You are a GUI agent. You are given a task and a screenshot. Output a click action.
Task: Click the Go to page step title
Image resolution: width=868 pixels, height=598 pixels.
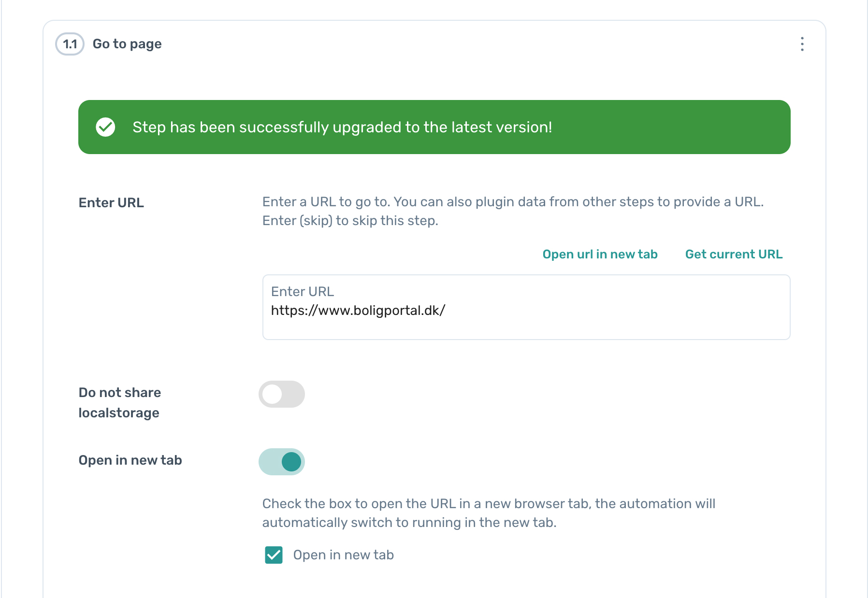pos(127,44)
